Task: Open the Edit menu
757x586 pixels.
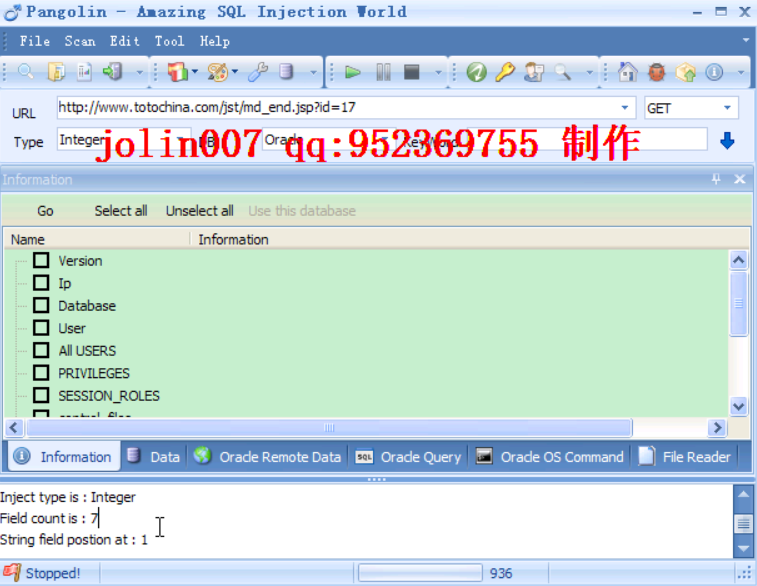Action: [125, 41]
